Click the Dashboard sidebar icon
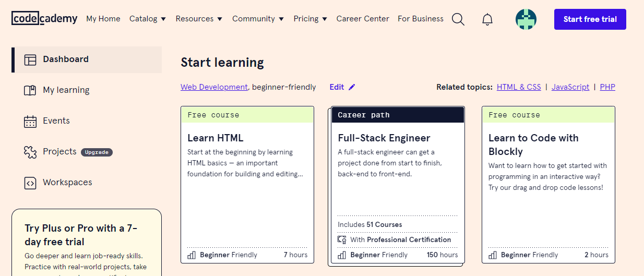Viewport: 644px width, 276px height. pyautogui.click(x=30, y=59)
